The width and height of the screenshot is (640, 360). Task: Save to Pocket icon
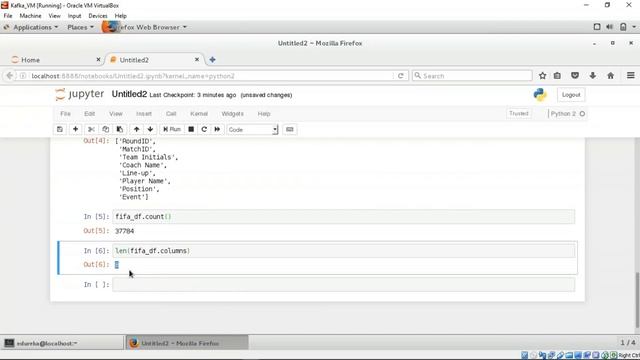(x=575, y=76)
